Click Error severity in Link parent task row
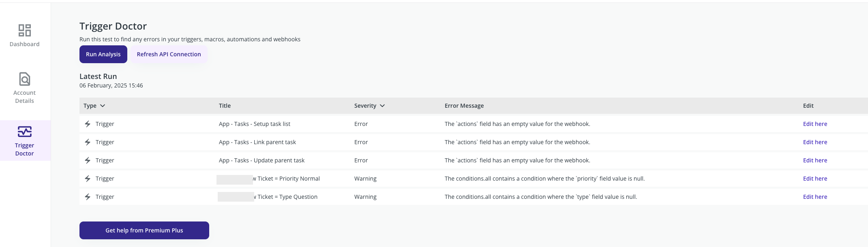Screen dimensions: 868x247 coord(361,142)
